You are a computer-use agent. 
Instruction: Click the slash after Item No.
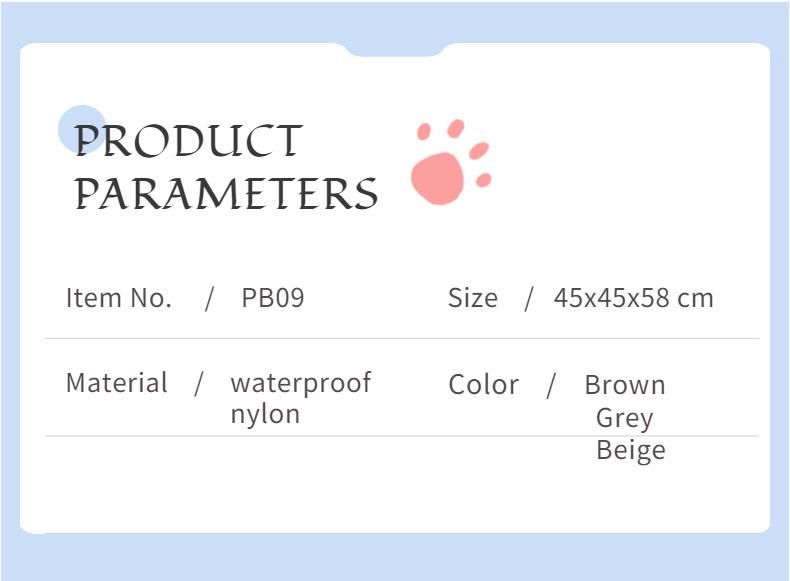pos(209,299)
